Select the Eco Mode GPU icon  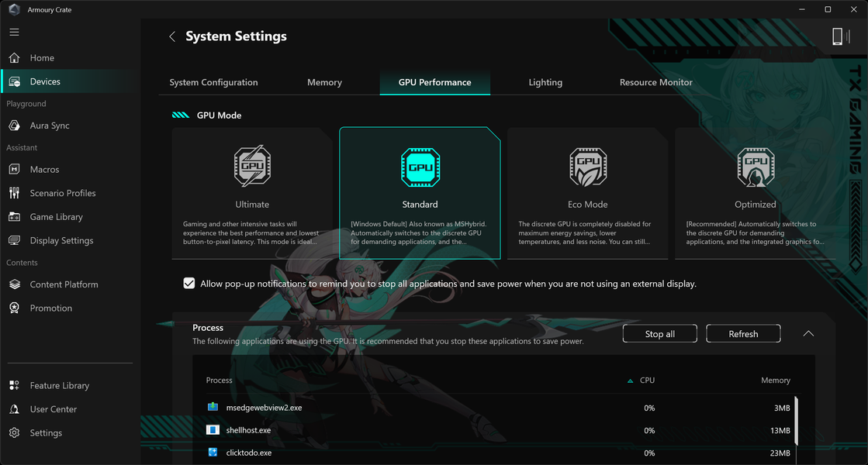tap(588, 167)
